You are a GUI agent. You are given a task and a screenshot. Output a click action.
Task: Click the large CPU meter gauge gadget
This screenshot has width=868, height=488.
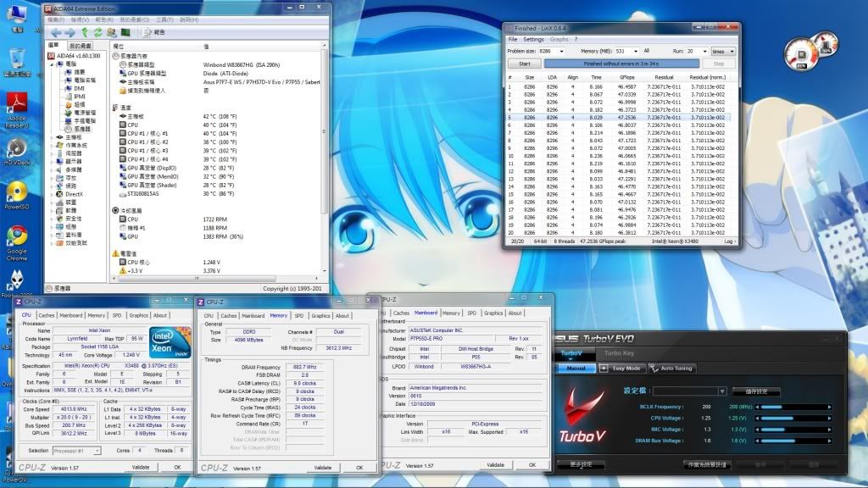click(801, 54)
